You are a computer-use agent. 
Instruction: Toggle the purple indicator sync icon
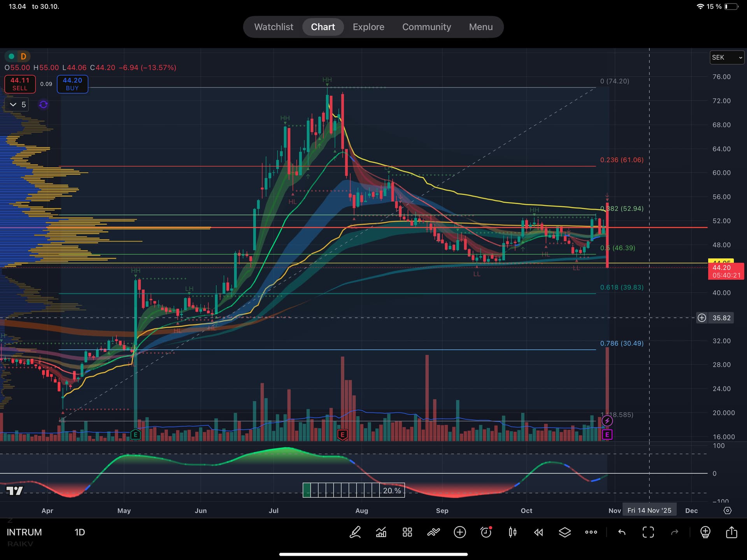click(x=43, y=104)
